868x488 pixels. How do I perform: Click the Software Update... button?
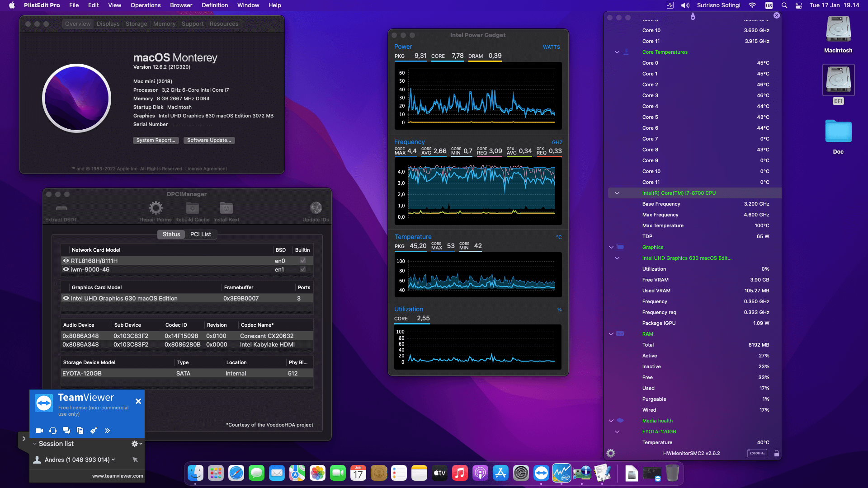[209, 141]
